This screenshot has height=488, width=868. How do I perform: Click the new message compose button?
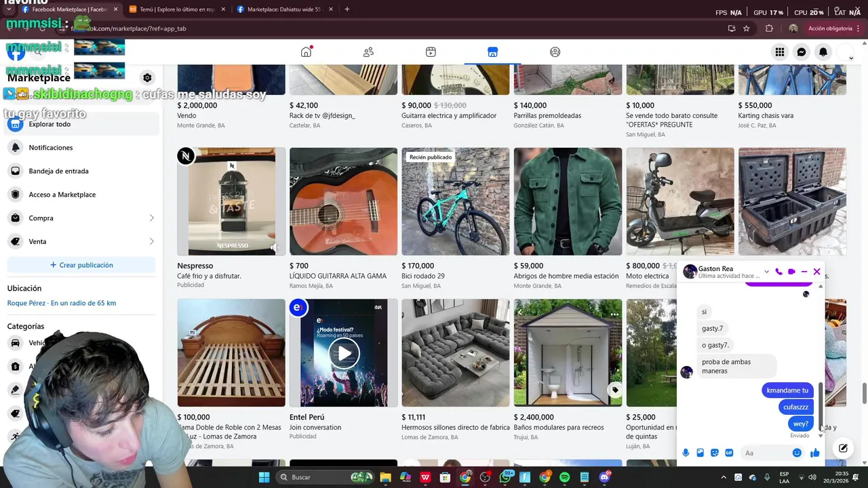(843, 448)
